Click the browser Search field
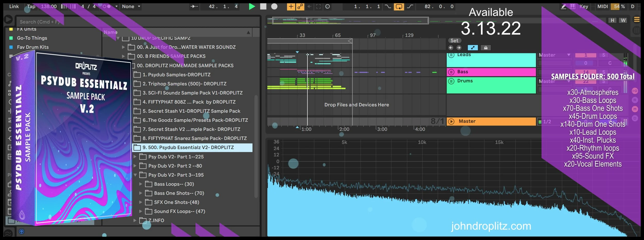The height and width of the screenshot is (240, 644). pyautogui.click(x=138, y=22)
